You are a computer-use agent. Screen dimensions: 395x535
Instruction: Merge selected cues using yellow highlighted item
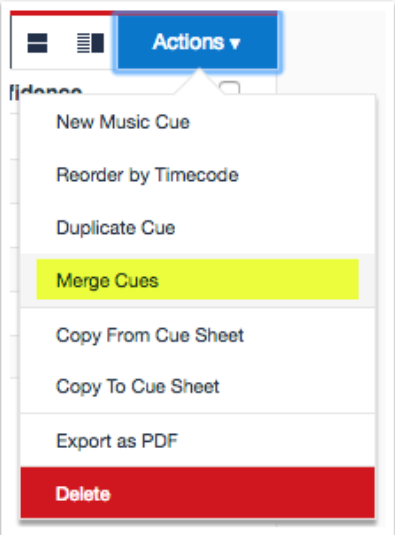198,279
